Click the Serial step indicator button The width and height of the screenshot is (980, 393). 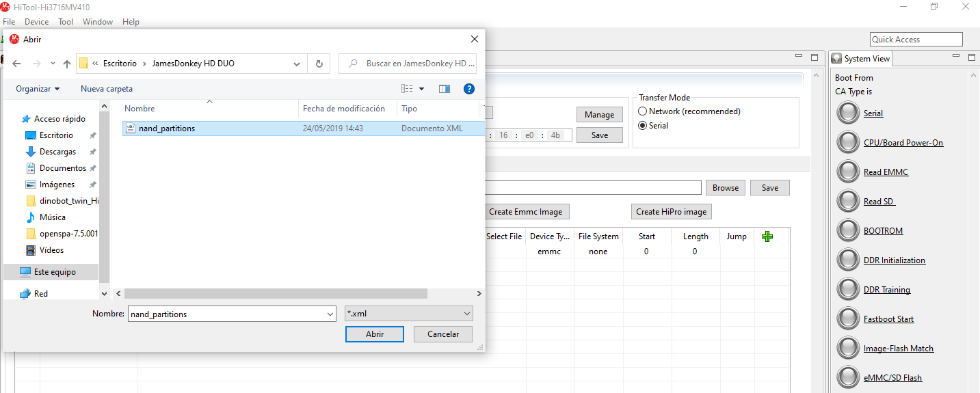point(848,113)
